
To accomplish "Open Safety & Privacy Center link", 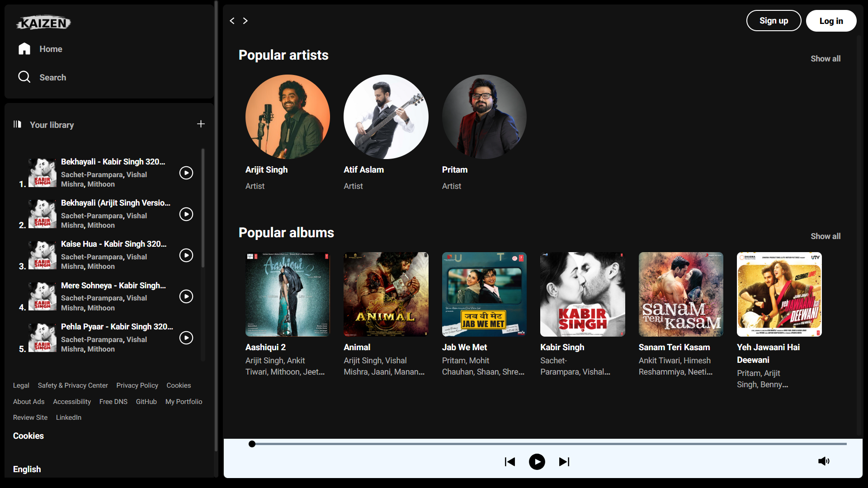I will point(73,385).
